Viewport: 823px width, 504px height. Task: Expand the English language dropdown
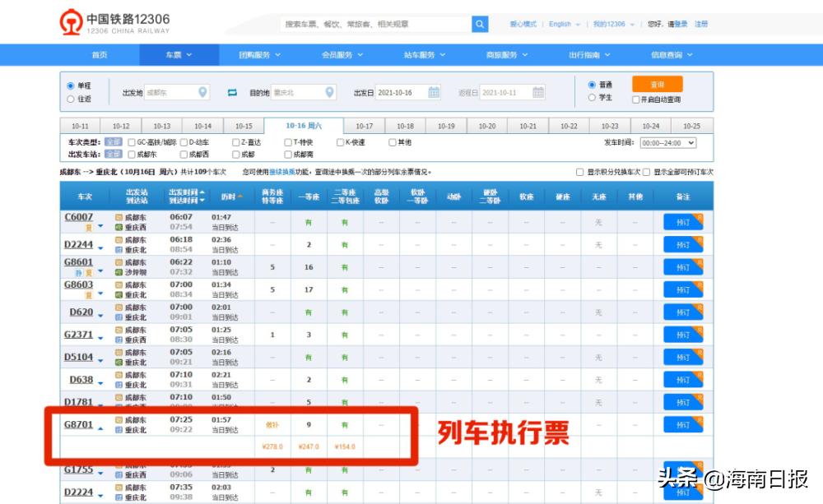pos(560,24)
